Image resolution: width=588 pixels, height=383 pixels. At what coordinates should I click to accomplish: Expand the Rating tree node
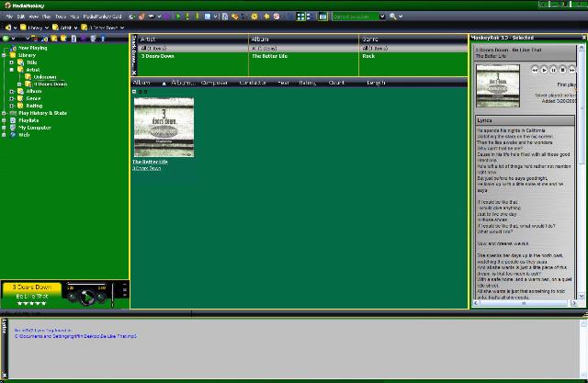tap(12, 106)
